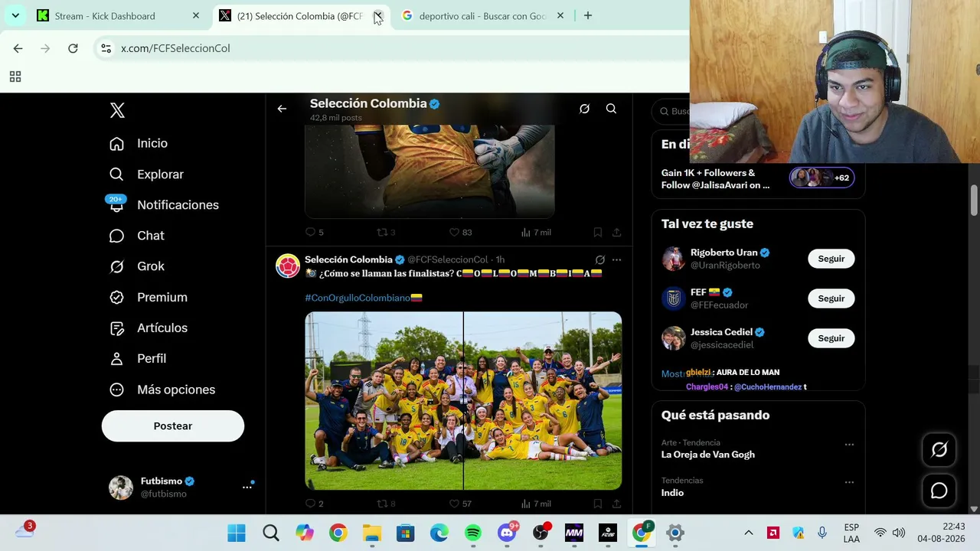Open Jessica Cediel's profile name

(721, 332)
